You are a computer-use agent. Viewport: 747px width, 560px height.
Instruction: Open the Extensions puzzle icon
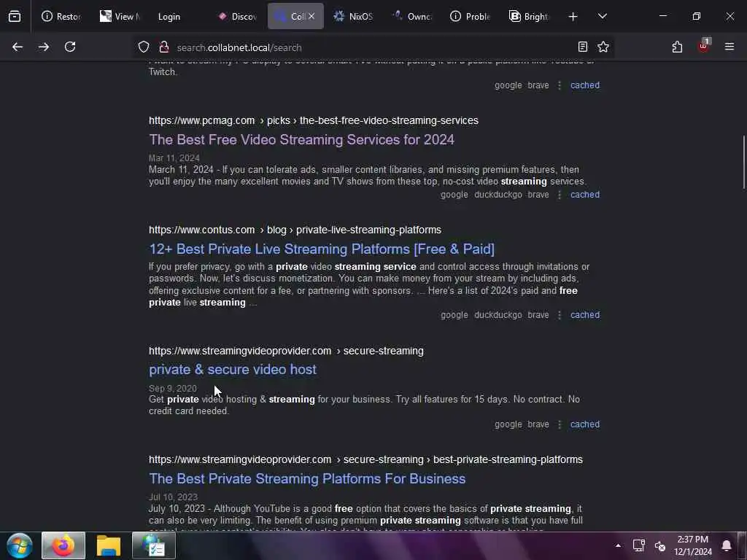point(677,47)
